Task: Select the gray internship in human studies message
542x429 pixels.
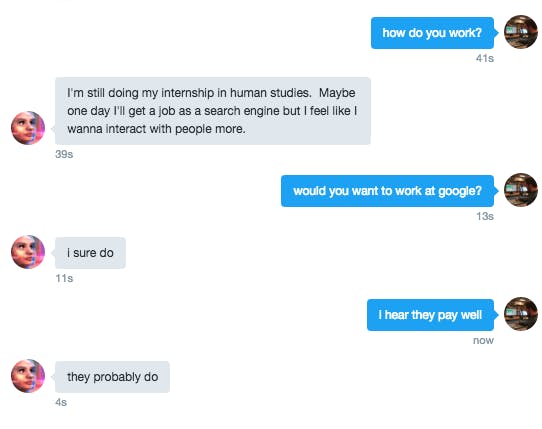Action: coord(213,111)
